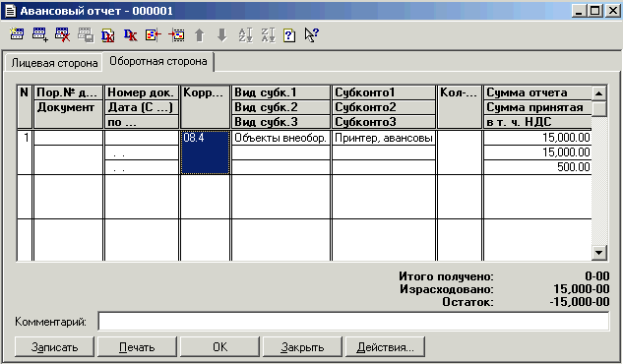Sort ascending with A-Z icon
623x364 pixels.
coord(245,35)
